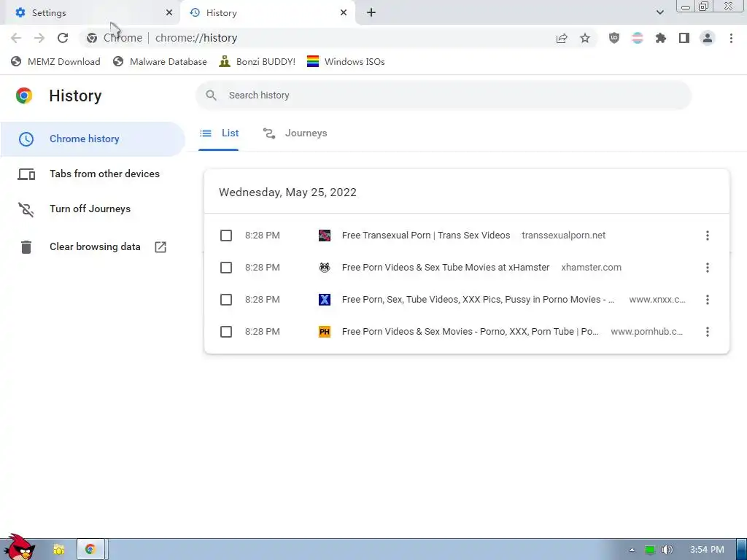Switch to the Journeys view tab
The image size is (747, 560).
pyautogui.click(x=295, y=134)
